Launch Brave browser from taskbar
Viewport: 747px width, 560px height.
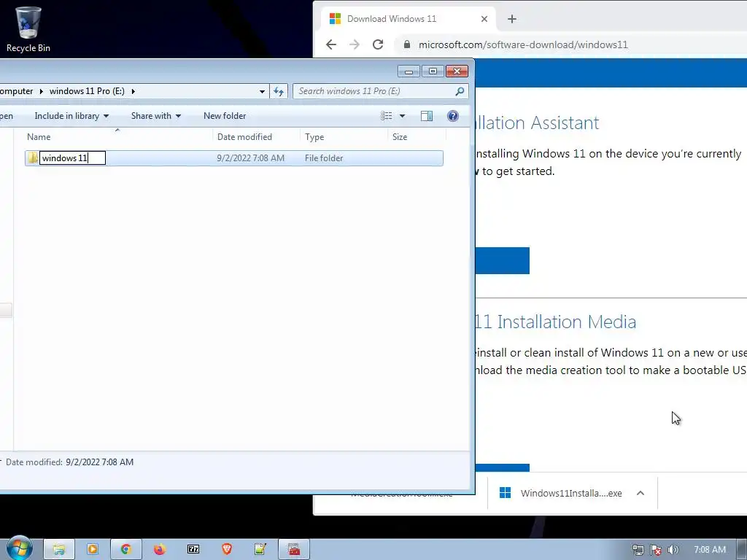227,550
